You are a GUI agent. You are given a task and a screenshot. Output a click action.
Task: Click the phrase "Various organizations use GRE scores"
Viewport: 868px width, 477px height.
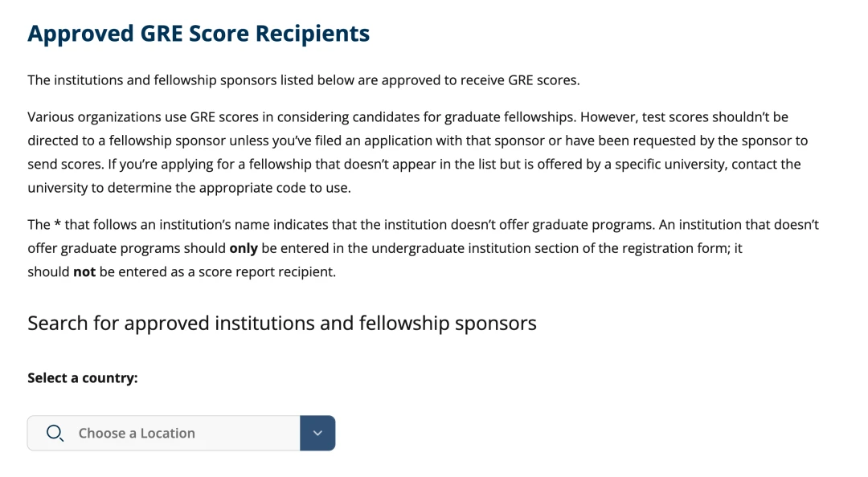click(x=149, y=117)
